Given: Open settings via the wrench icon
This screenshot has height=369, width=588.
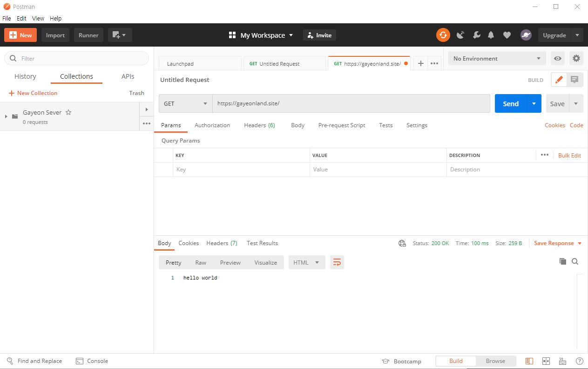Looking at the screenshot, I should (476, 35).
